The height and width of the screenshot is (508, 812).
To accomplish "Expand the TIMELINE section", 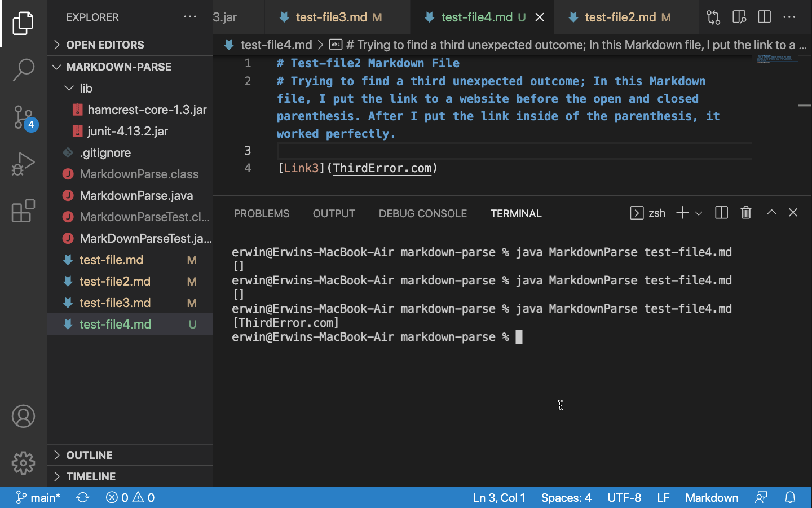I will tap(130, 476).
